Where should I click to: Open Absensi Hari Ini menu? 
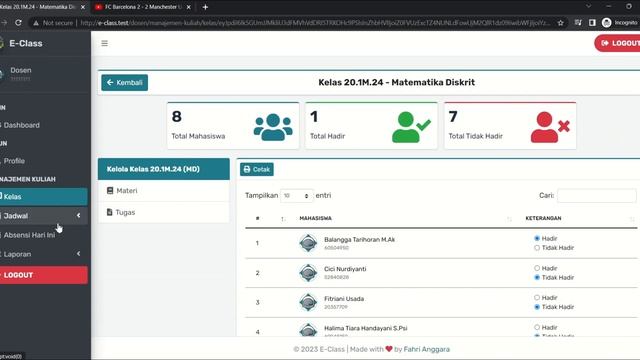coord(29,235)
